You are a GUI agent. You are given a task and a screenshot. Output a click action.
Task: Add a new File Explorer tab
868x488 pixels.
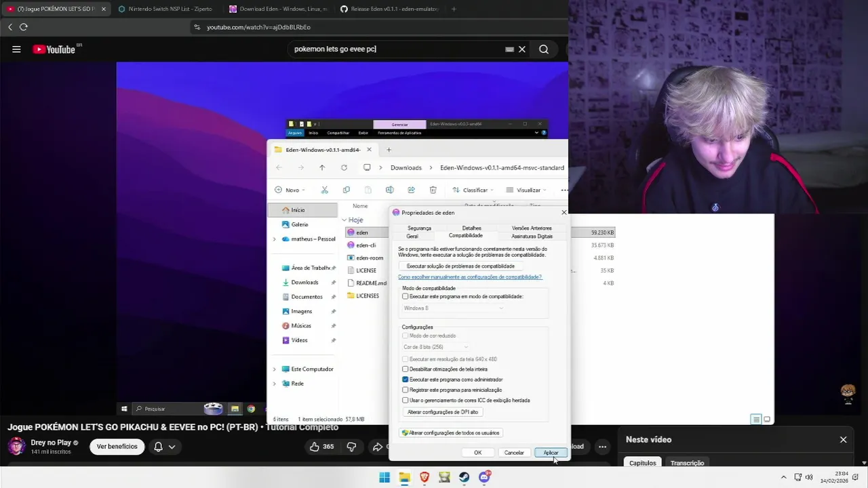[x=389, y=150]
